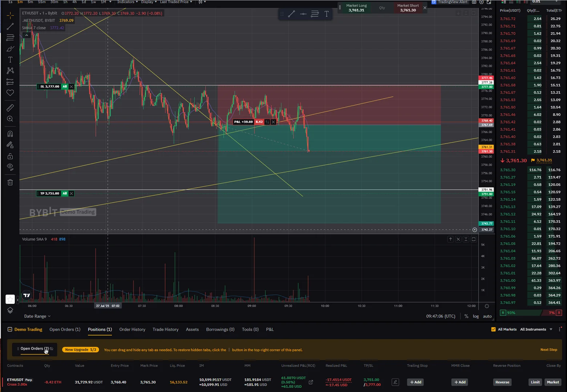
Task: Open the object tree layers icon
Action: (x=10, y=310)
